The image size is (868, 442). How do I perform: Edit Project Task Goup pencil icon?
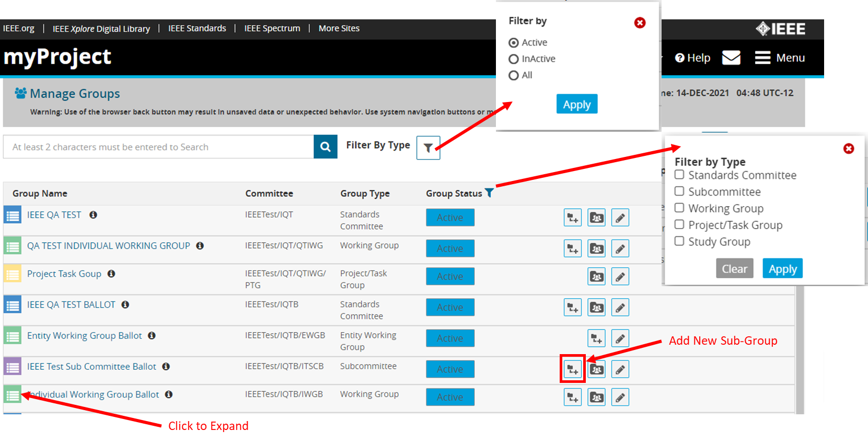point(620,277)
